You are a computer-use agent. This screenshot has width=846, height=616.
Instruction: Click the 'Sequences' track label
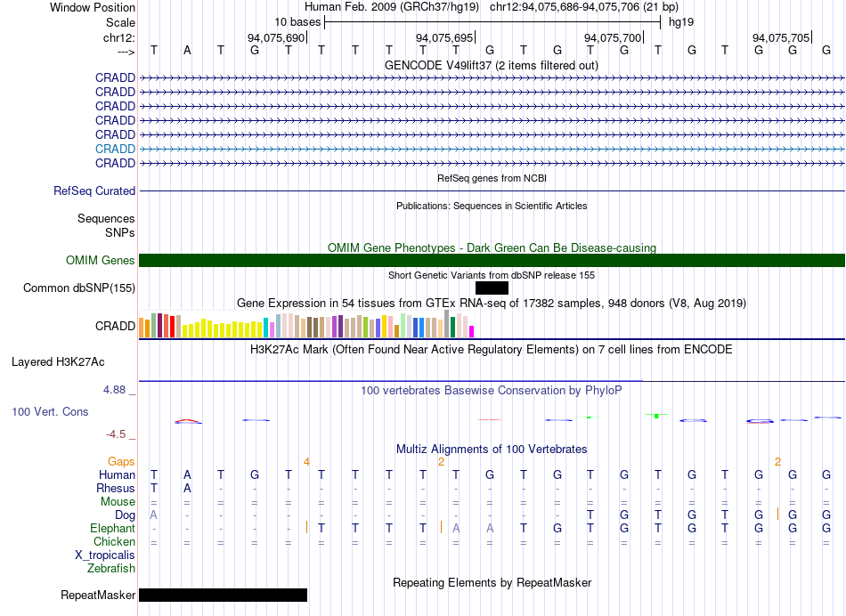click(x=106, y=218)
